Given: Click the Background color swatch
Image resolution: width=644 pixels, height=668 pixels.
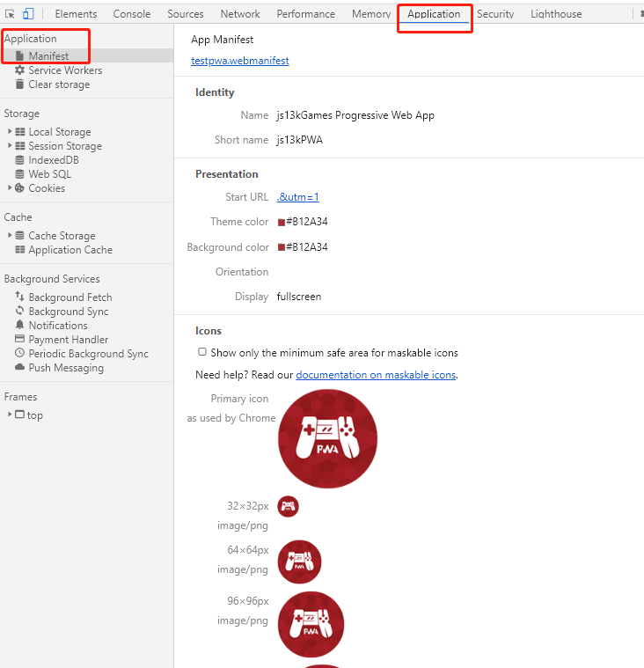Looking at the screenshot, I should (282, 247).
